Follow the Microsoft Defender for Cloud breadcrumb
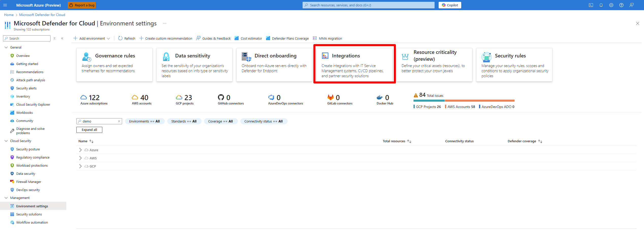644x232 pixels. click(42, 15)
